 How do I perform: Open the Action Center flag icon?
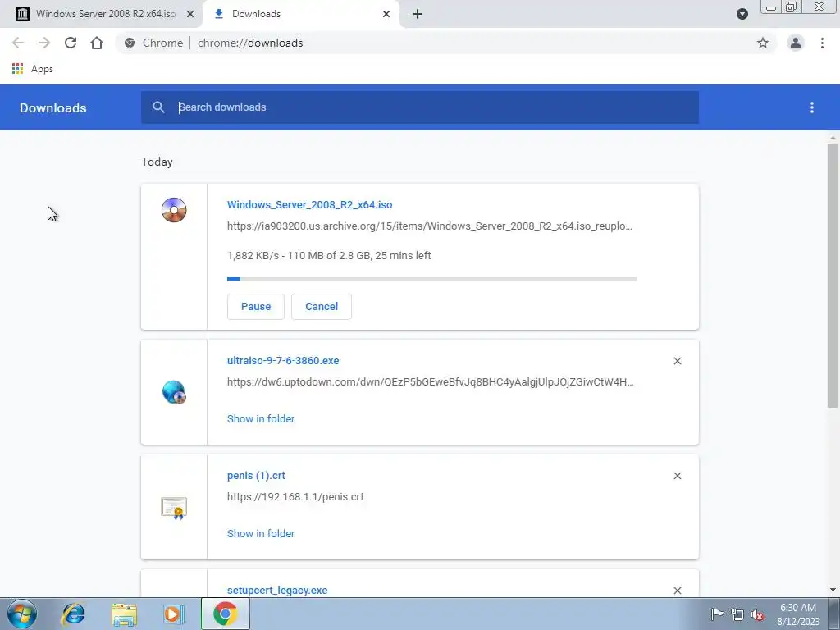click(717, 614)
